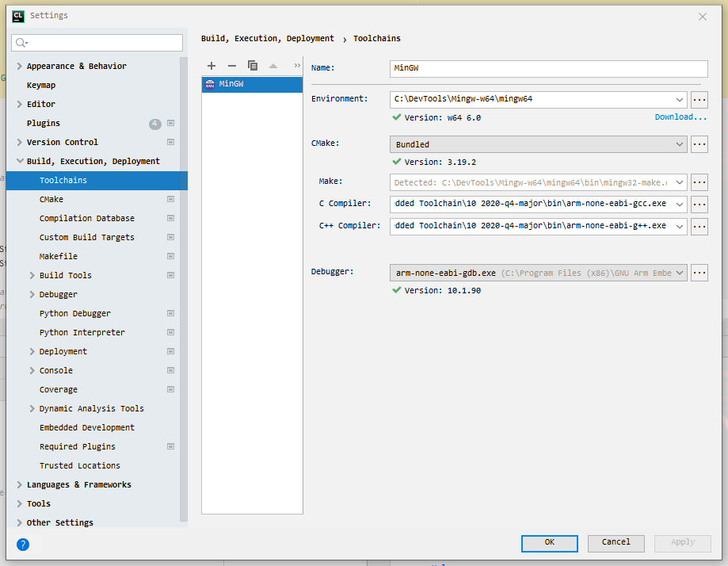
Task: Click Cancel button
Action: [616, 543]
